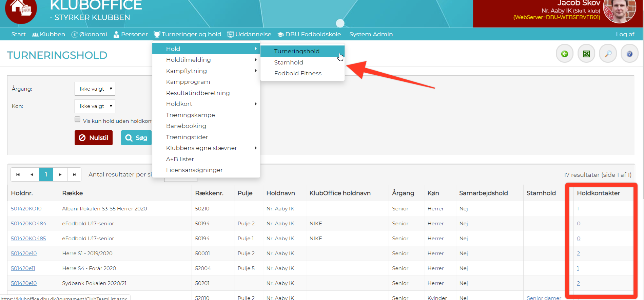The image size is (644, 300).
Task: Go to last results page
Action: coord(74,174)
